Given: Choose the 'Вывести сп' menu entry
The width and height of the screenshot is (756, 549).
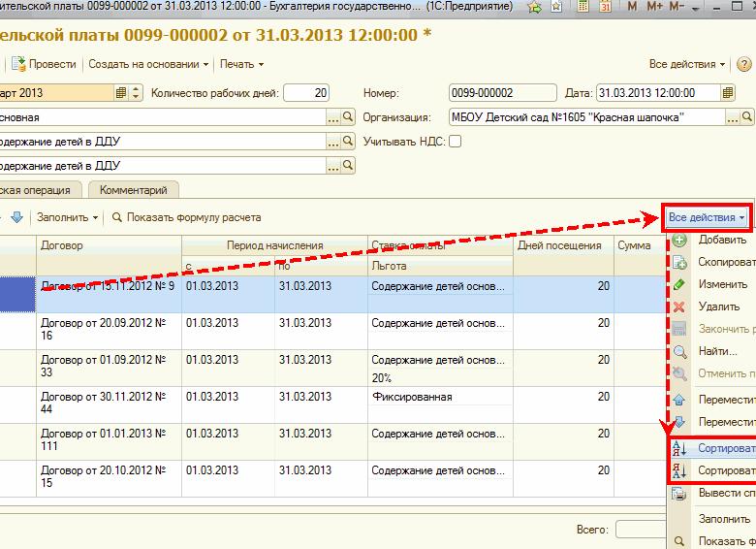Looking at the screenshot, I should tap(727, 493).
